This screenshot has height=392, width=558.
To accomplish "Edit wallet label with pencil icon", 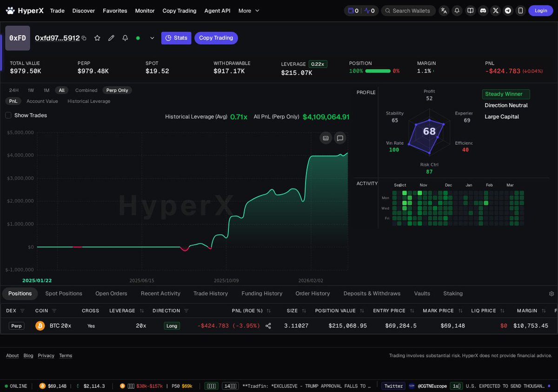I will (111, 38).
